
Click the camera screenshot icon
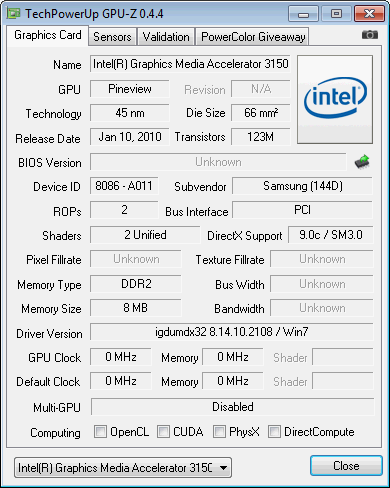[370, 34]
